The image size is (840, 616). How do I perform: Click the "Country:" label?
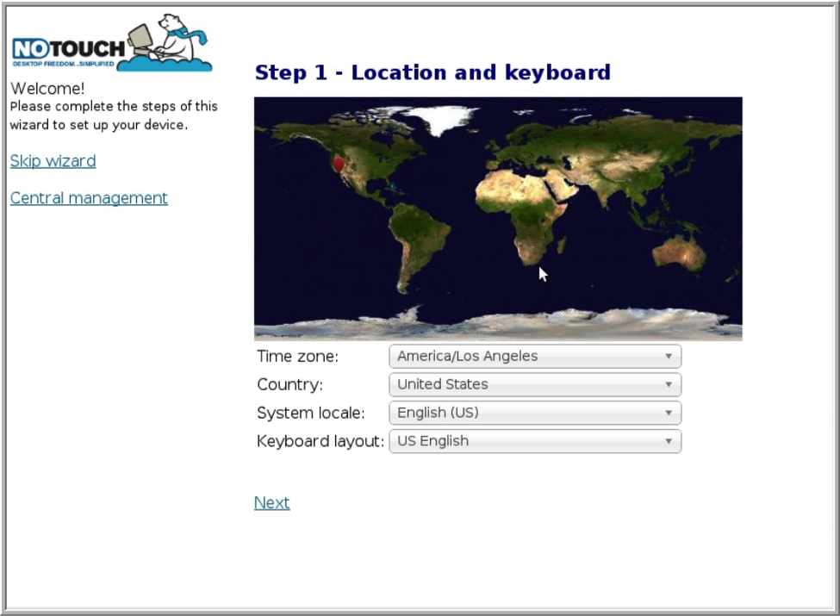coord(289,384)
